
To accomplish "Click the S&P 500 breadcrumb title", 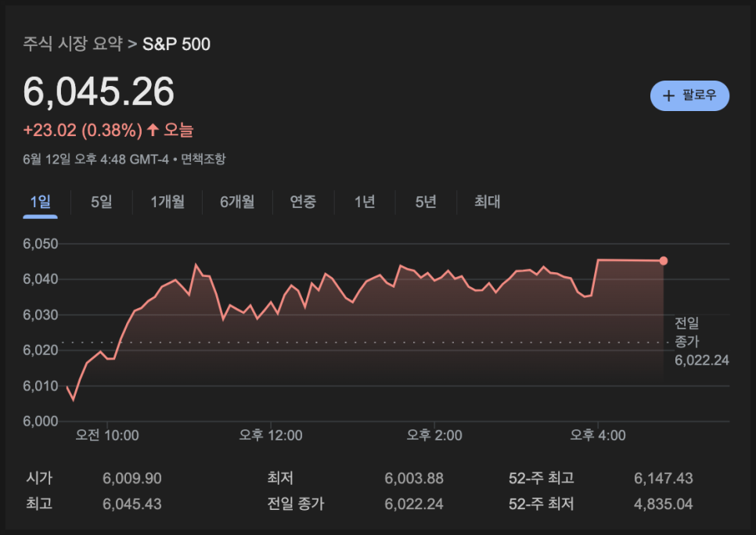I will 176,45.
